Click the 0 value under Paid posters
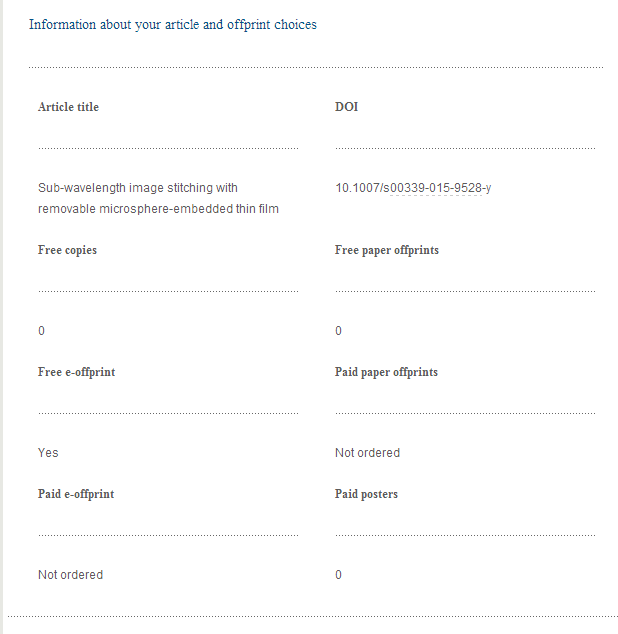 pyautogui.click(x=339, y=575)
